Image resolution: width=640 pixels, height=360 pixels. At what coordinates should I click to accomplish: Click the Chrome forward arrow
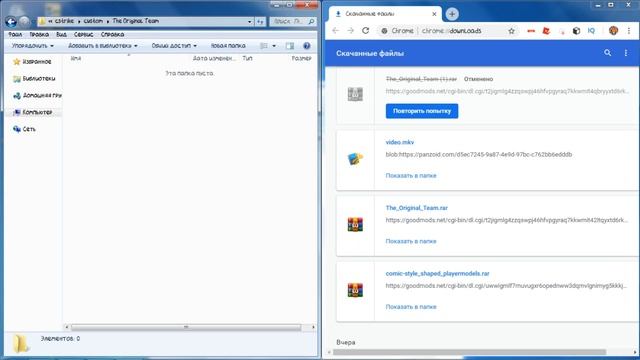(x=351, y=31)
